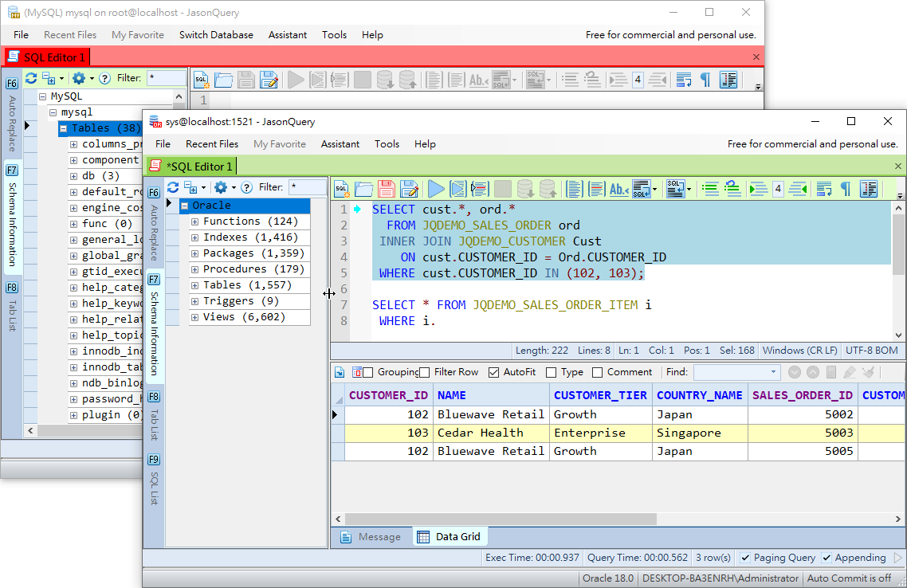Open Switch Database menu in the MySQL window
The image size is (907, 588).
(216, 35)
